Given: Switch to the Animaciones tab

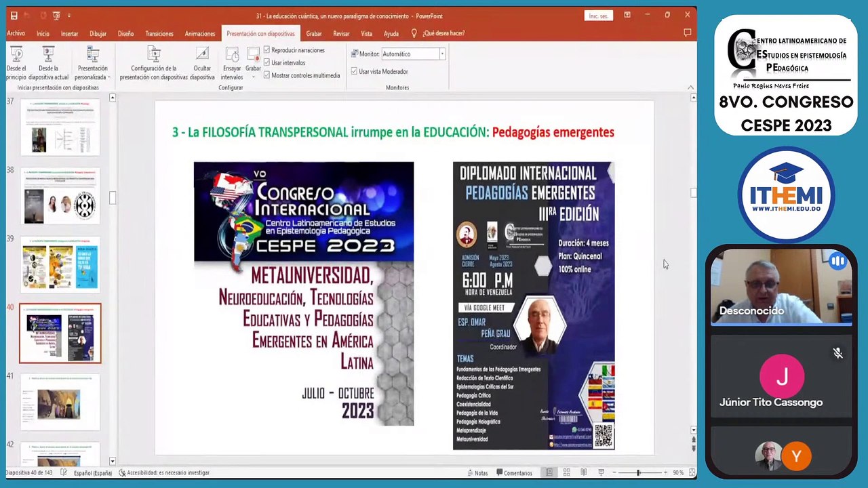Looking at the screenshot, I should pos(200,33).
